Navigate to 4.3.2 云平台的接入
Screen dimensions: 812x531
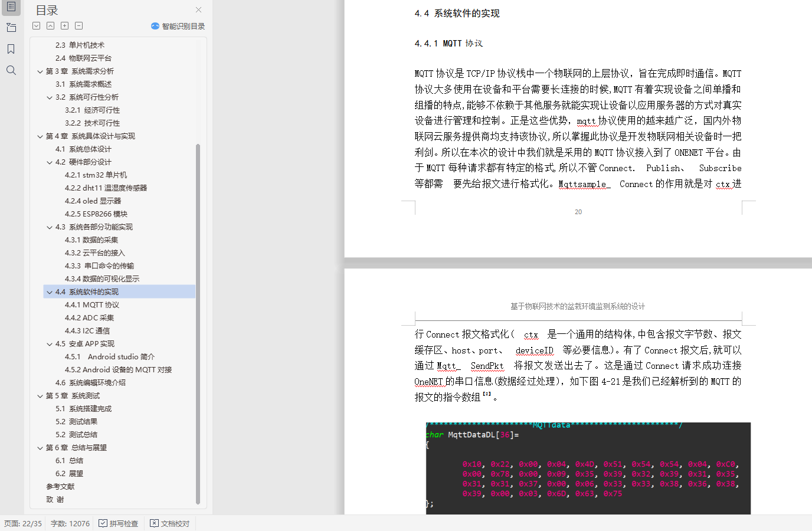point(95,253)
